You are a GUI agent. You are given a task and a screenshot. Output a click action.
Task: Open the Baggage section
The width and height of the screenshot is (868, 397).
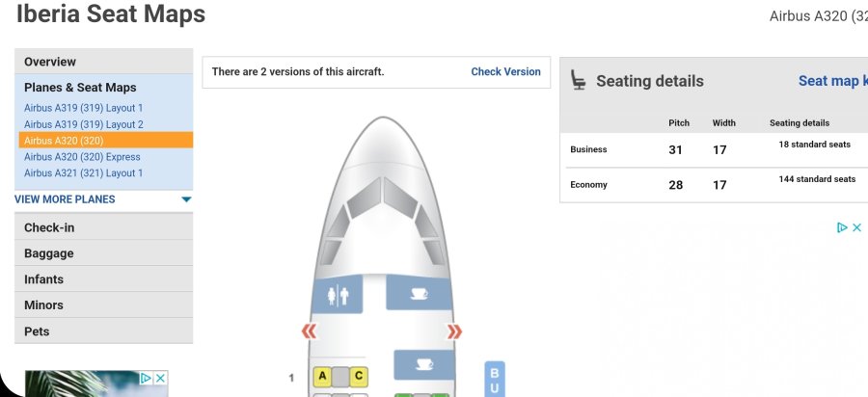point(49,253)
